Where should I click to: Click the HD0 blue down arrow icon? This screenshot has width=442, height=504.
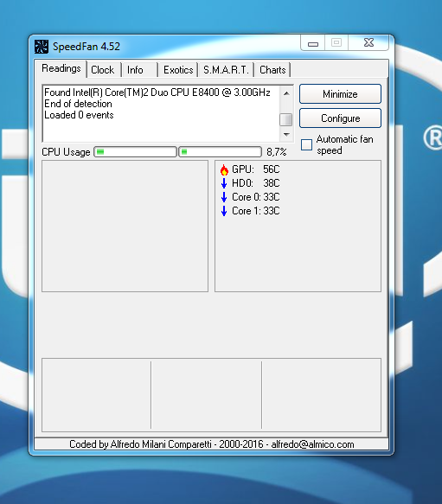click(x=224, y=183)
